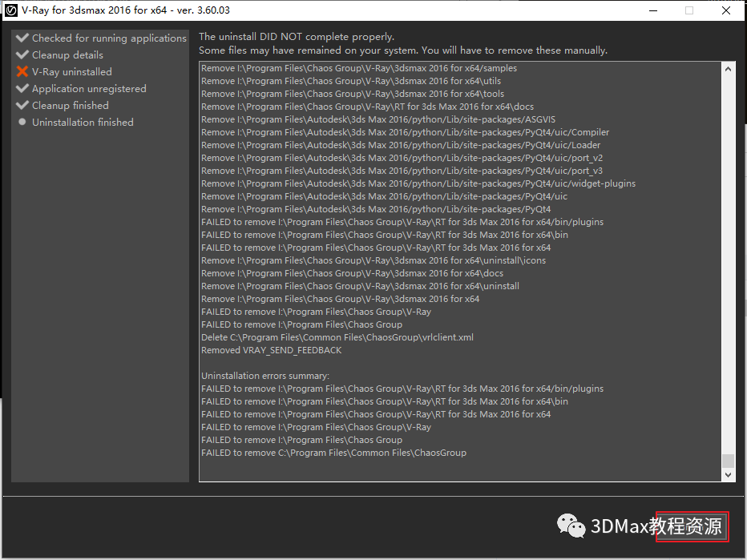
Task: Select log line ending in 'uninstall\icons'
Action: 373,260
